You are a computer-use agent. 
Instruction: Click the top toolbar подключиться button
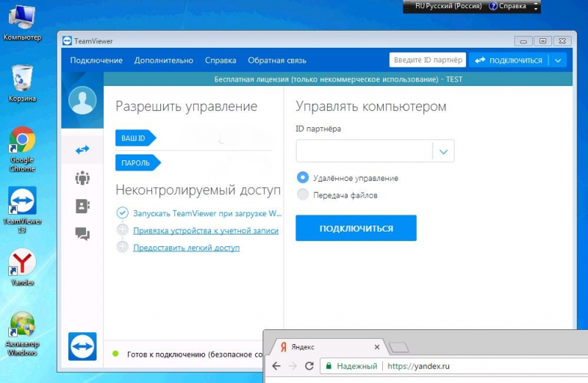pyautogui.click(x=509, y=60)
